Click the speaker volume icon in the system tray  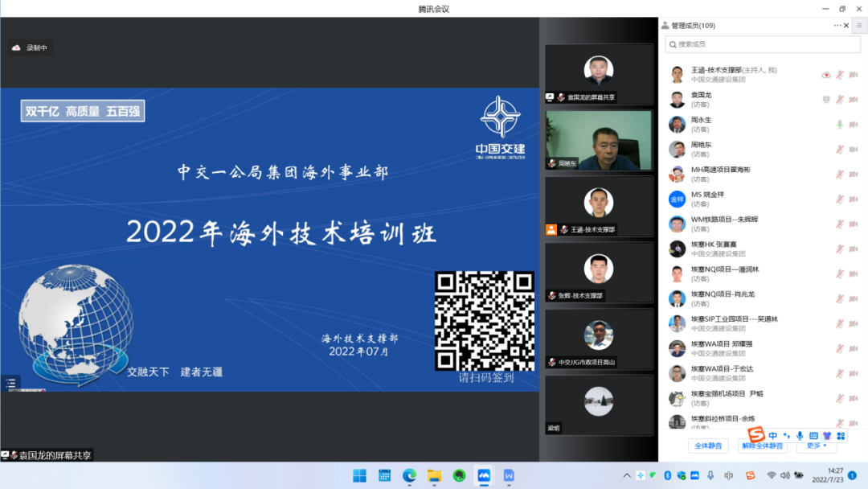pyautogui.click(x=785, y=475)
